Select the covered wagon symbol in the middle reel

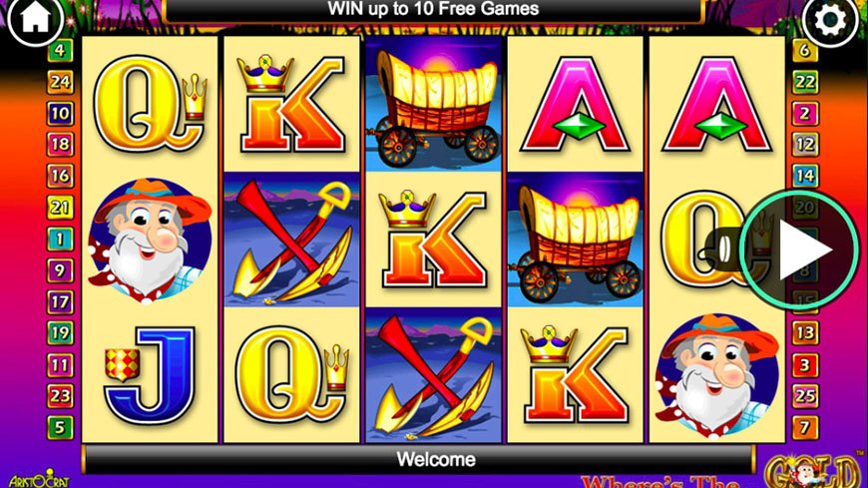tap(433, 104)
